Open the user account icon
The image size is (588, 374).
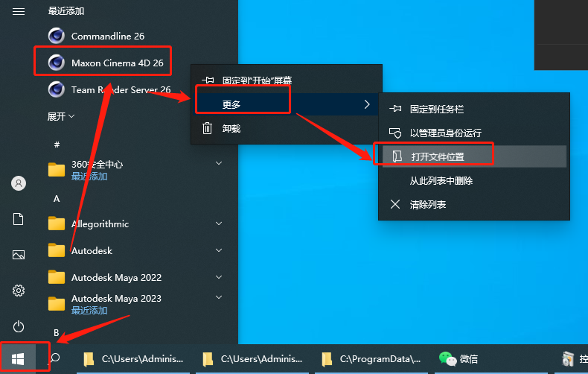click(x=19, y=183)
